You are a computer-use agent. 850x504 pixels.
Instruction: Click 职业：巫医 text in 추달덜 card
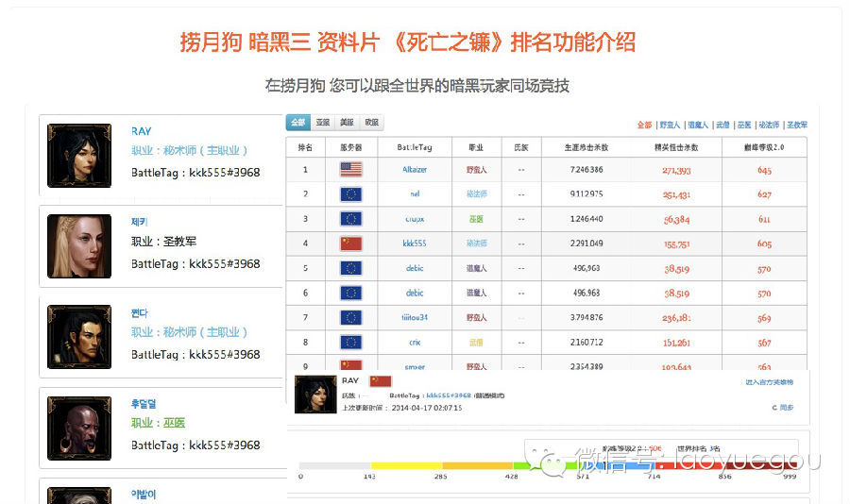pyautogui.click(x=159, y=423)
